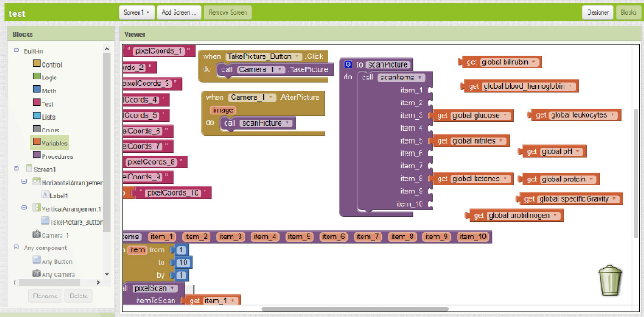Image resolution: width=644 pixels, height=317 pixels.
Task: Select the Procedures category icon
Action: [x=37, y=156]
